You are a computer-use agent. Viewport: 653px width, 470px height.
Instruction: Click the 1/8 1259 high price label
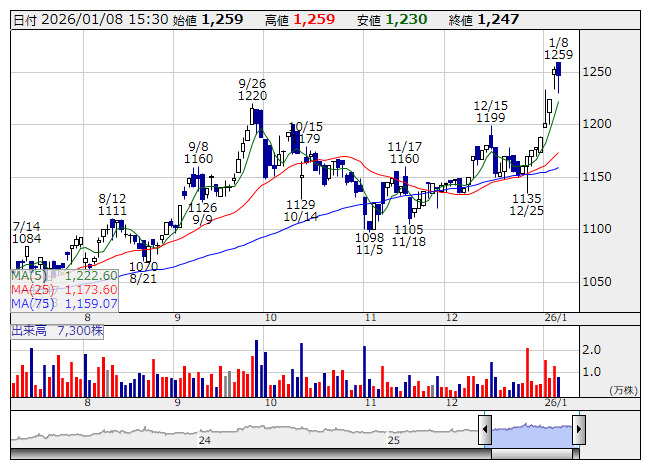tap(558, 49)
